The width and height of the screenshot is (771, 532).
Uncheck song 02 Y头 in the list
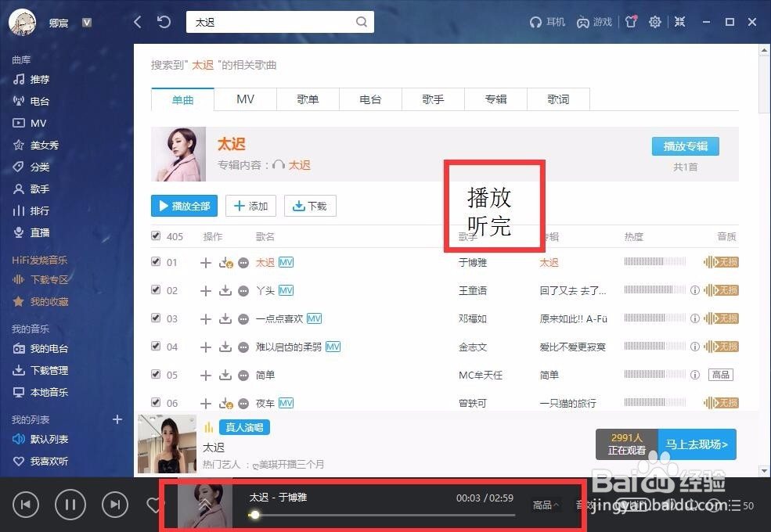coord(155,290)
